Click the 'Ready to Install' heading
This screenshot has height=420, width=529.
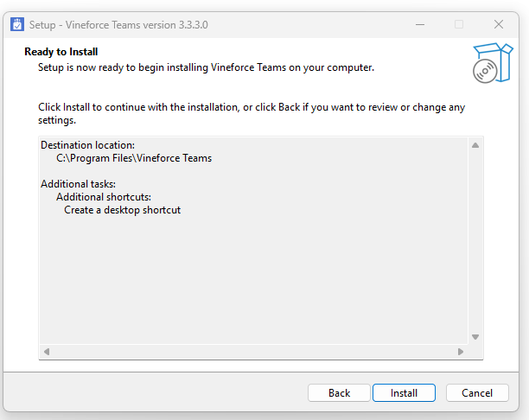point(61,52)
